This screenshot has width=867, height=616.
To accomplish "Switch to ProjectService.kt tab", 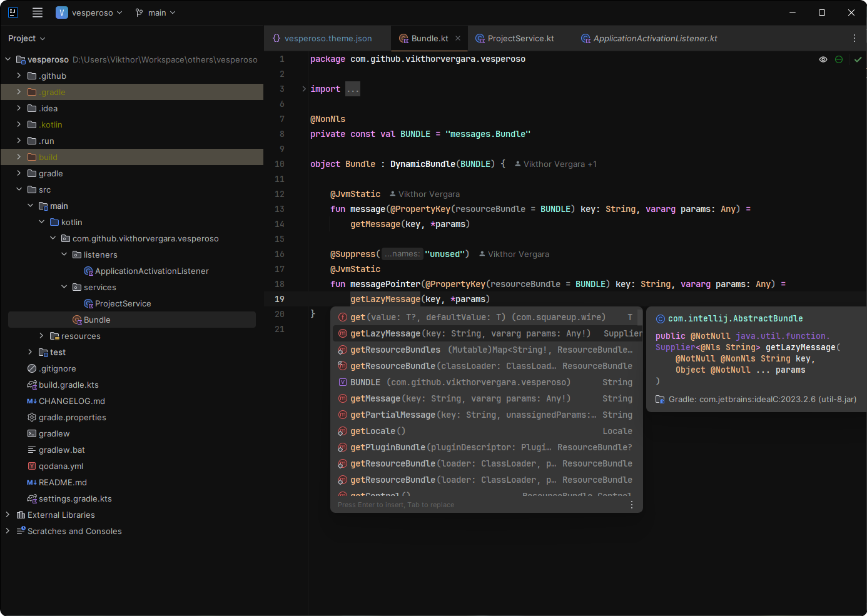I will tap(515, 39).
